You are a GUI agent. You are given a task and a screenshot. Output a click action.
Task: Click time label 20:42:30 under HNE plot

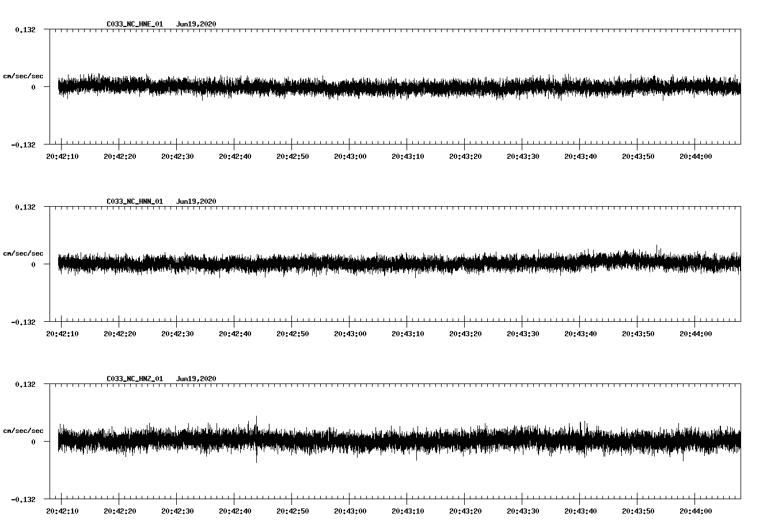pos(177,157)
